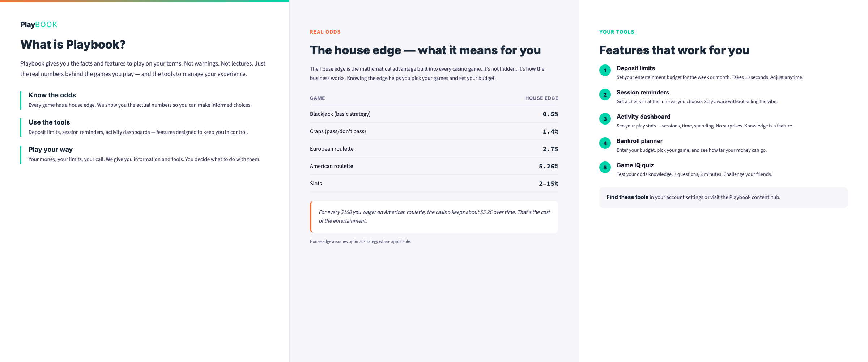Click the American roulette $5.26 callout quote
Viewport: 868px width, 362px height.
434,216
